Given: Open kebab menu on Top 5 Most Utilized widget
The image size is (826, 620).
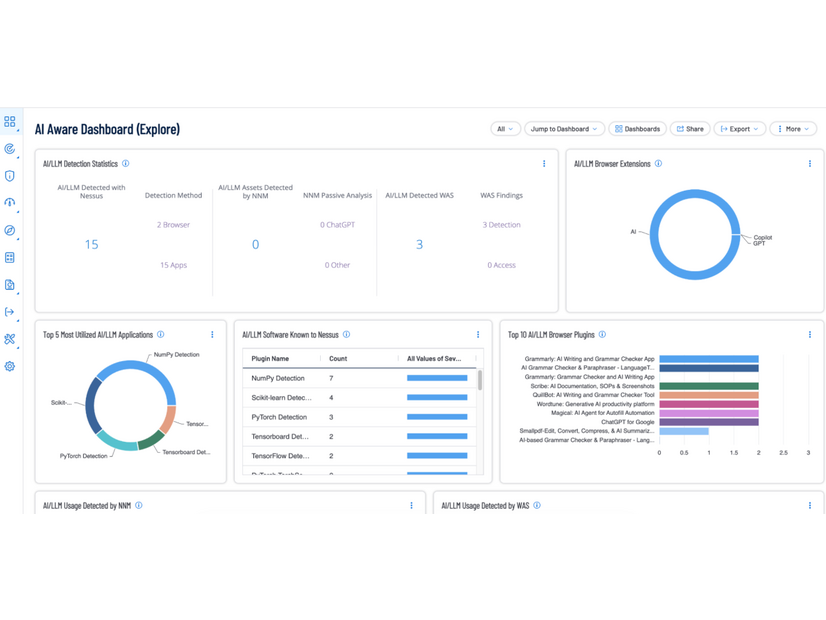Looking at the screenshot, I should tap(212, 335).
